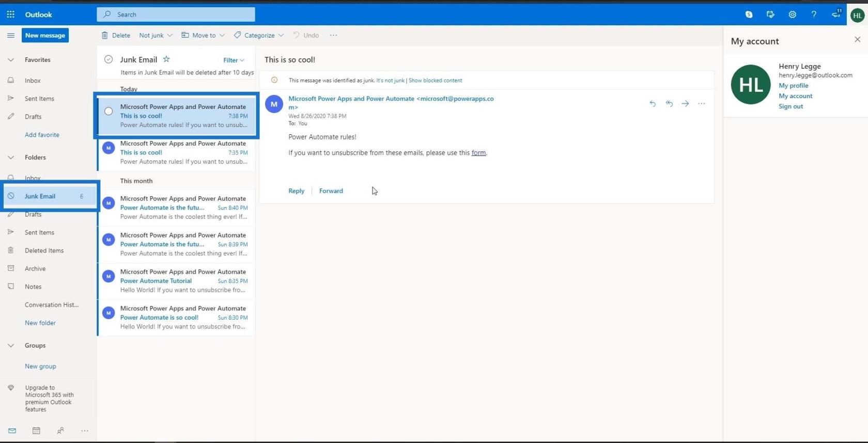This screenshot has width=868, height=443.
Task: Select the 7:38 PM message checkbox circle
Action: pyautogui.click(x=109, y=111)
